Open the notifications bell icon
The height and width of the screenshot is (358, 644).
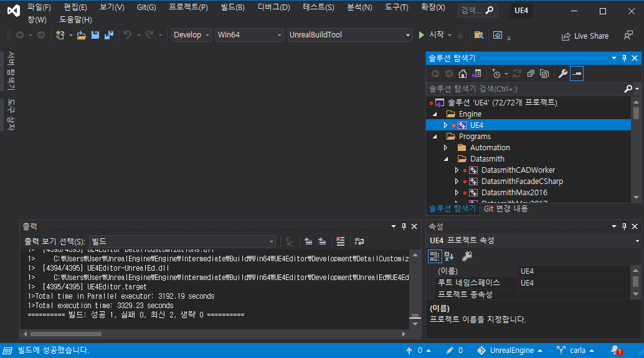pyautogui.click(x=615, y=351)
